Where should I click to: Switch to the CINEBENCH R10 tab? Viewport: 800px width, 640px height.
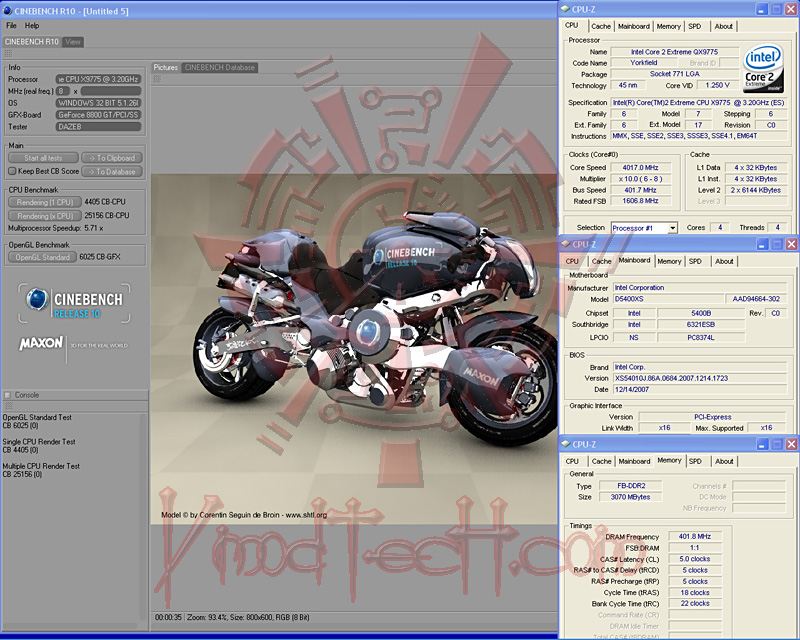point(32,42)
